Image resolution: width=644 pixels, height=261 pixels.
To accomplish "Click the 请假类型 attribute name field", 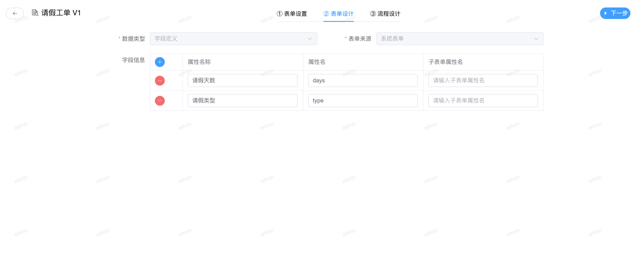I will coord(242,101).
